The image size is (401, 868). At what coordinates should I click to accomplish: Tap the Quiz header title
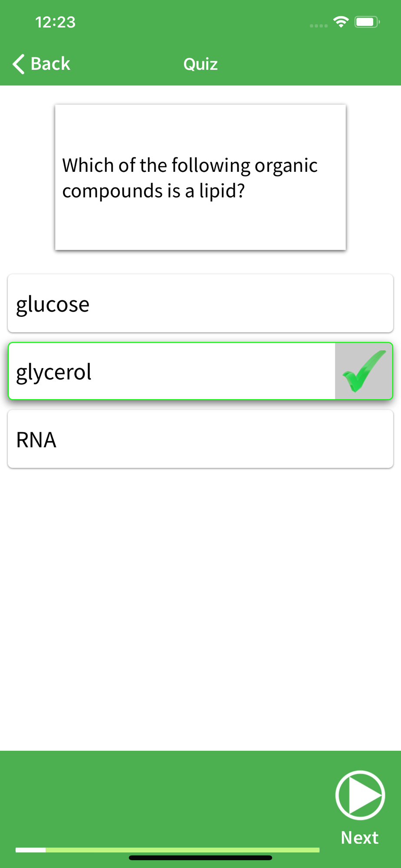pos(200,64)
